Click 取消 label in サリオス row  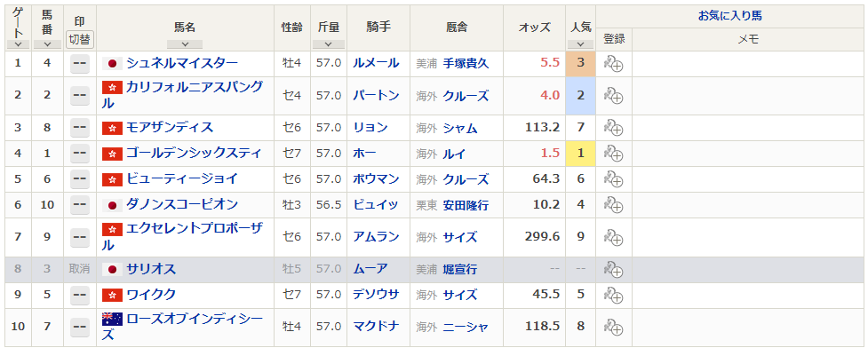coord(80,270)
